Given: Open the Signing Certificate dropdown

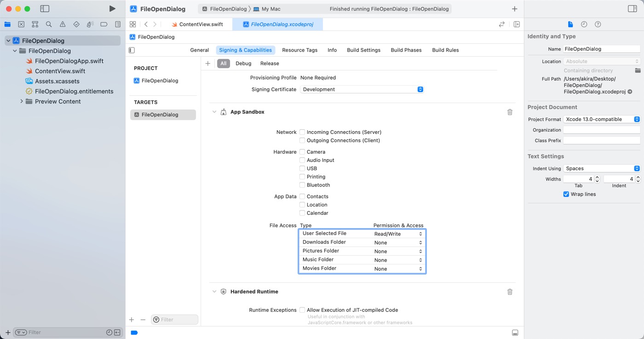Looking at the screenshot, I should tap(362, 89).
